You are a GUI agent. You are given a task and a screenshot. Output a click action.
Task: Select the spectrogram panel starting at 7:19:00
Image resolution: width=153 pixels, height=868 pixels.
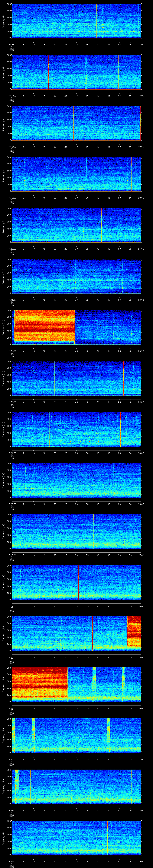[x=76, y=174]
